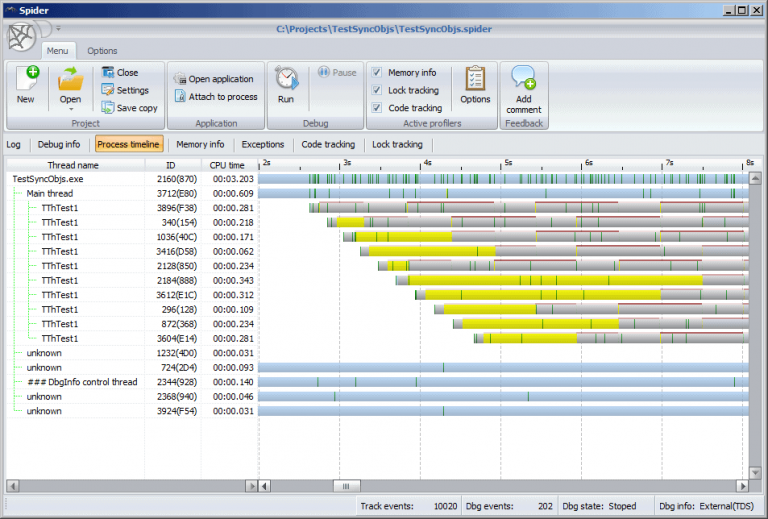Expand the Open button dropdown arrow
This screenshot has width=768, height=519.
coord(70,109)
